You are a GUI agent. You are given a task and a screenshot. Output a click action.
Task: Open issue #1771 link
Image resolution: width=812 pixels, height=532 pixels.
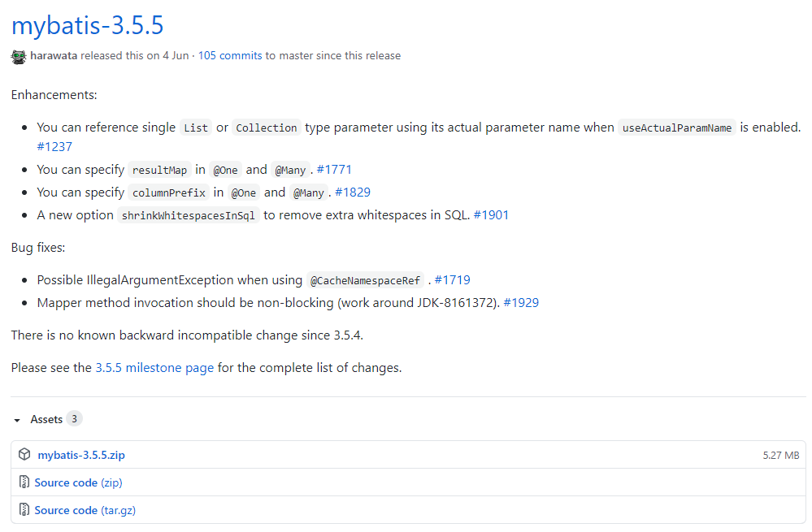point(334,169)
